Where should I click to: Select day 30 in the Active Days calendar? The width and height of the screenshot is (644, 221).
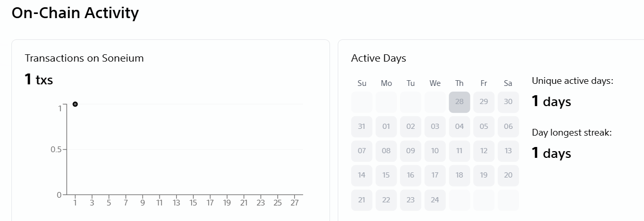point(508,102)
